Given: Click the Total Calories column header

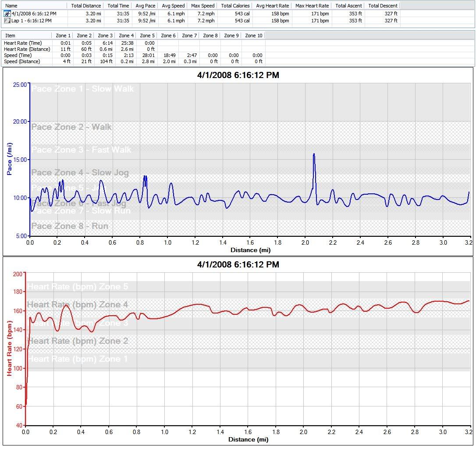Looking at the screenshot, I should pyautogui.click(x=235, y=6).
